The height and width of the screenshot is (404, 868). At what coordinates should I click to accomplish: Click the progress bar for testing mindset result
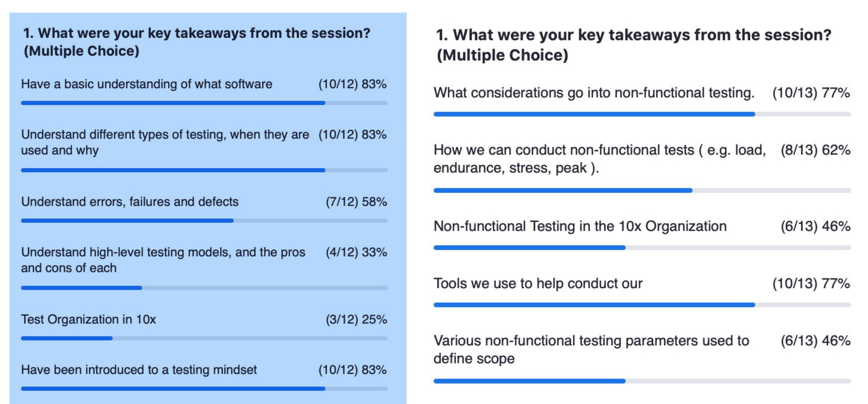(204, 389)
